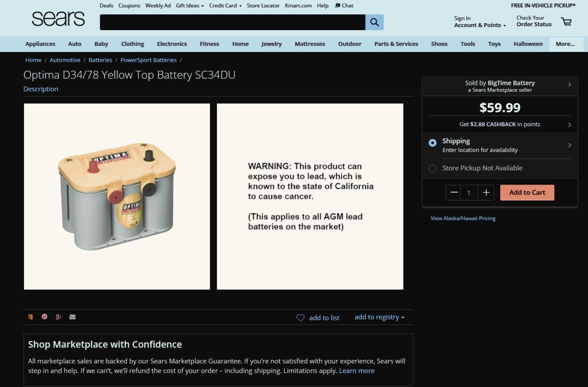Open the Electronics category
This screenshot has width=588, height=387.
click(172, 44)
